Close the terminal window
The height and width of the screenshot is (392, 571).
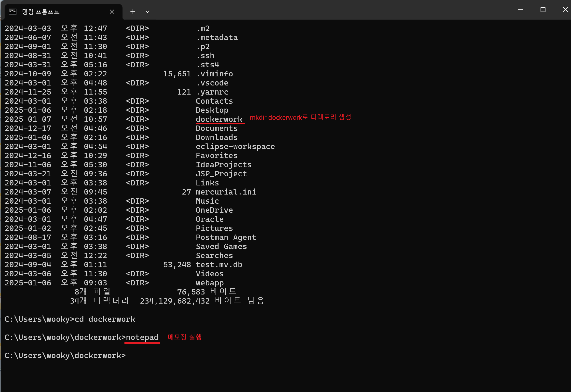coord(565,10)
